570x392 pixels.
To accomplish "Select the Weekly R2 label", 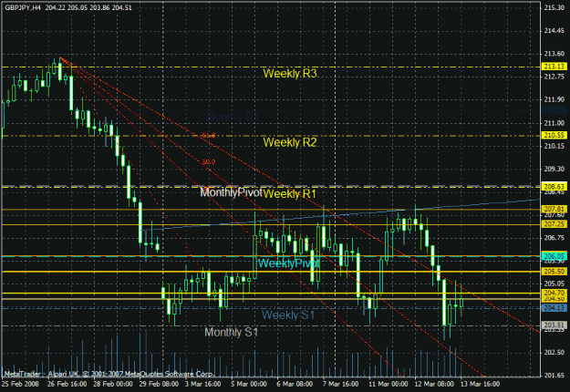I will 290,142.
